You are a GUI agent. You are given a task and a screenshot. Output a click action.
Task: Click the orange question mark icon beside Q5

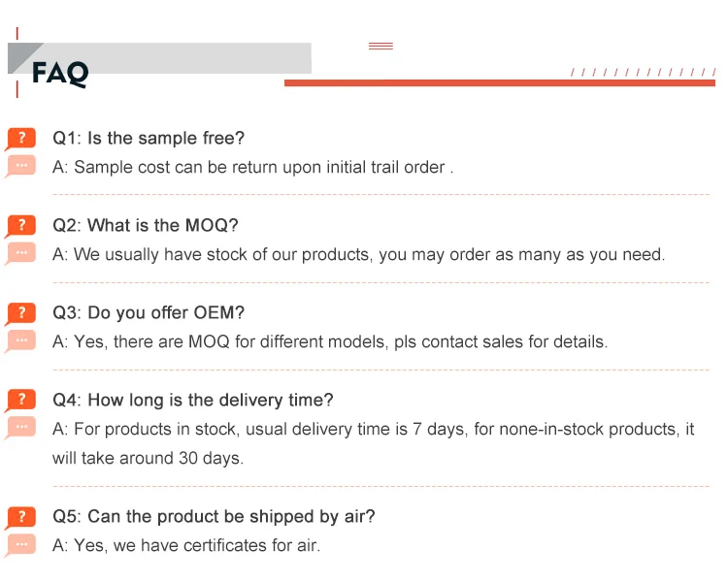tap(21, 516)
